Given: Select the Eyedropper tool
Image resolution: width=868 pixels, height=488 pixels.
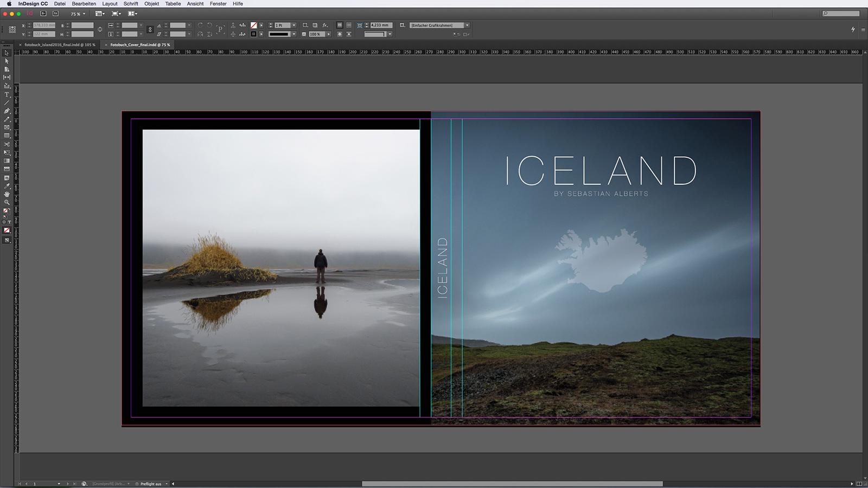Looking at the screenshot, I should pyautogui.click(x=7, y=187).
